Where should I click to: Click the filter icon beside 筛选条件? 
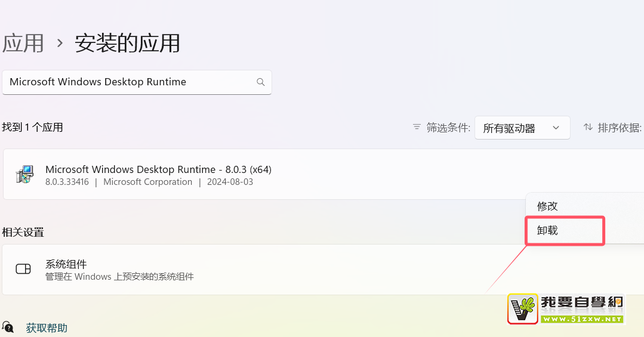pos(417,127)
